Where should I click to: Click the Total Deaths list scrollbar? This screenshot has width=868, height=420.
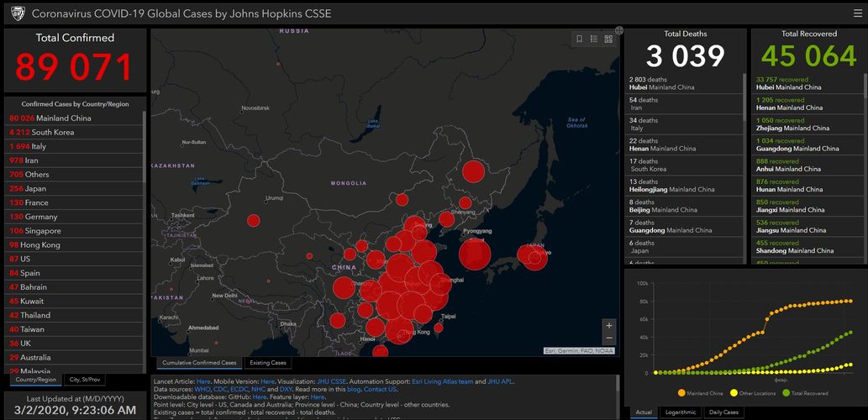coord(744,126)
